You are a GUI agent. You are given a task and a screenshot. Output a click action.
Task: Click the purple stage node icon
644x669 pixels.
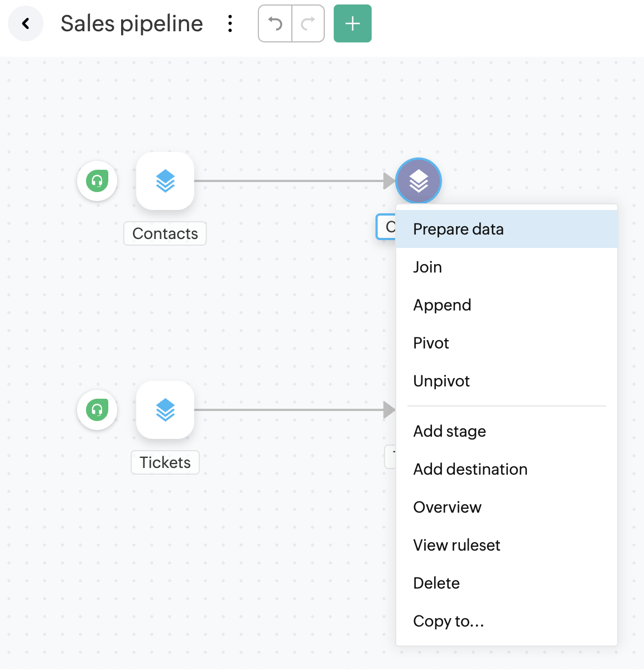point(419,181)
